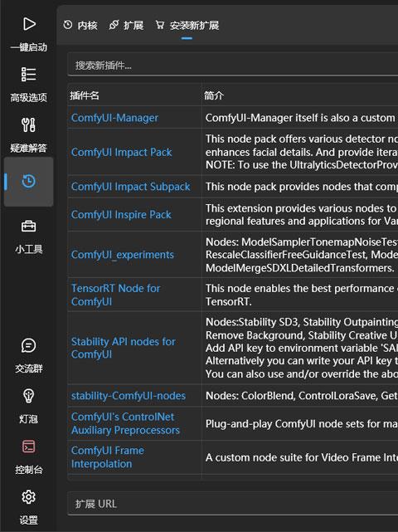Click the Impact Pack description text
This screenshot has height=532, width=398.
click(302, 152)
